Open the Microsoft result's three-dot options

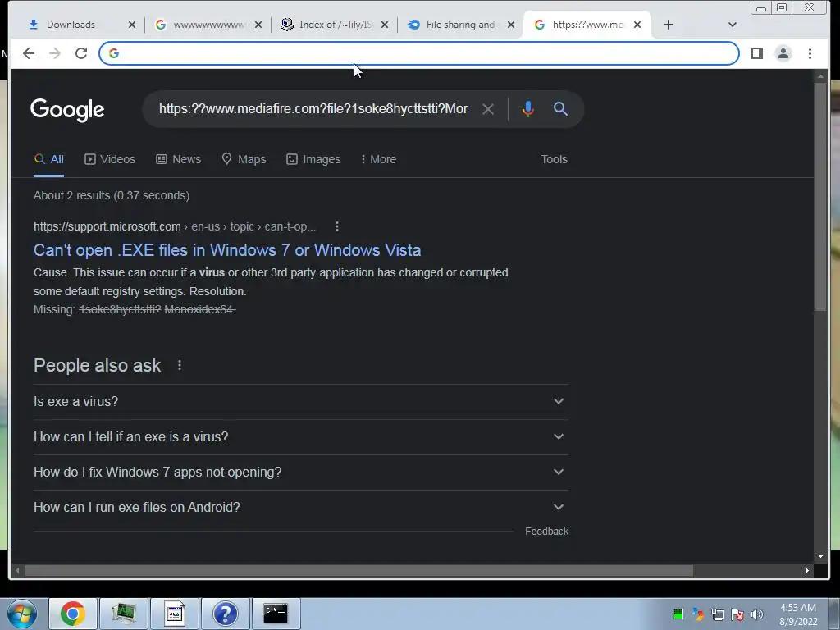337,226
